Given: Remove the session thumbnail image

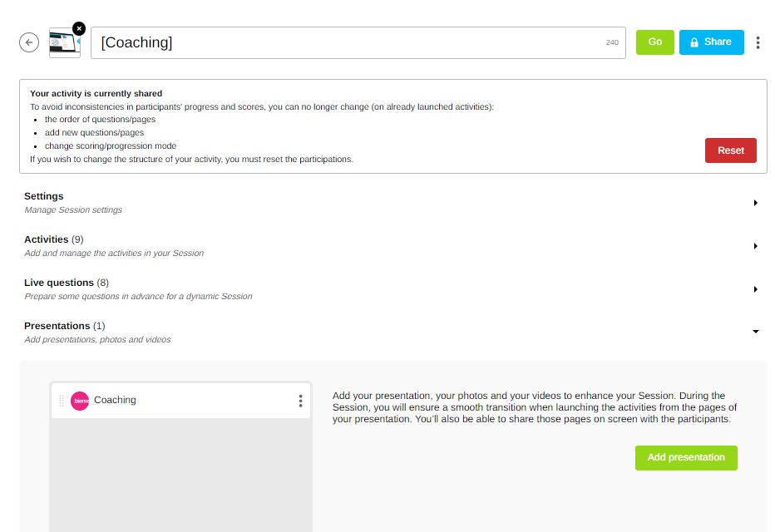Looking at the screenshot, I should (x=79, y=28).
